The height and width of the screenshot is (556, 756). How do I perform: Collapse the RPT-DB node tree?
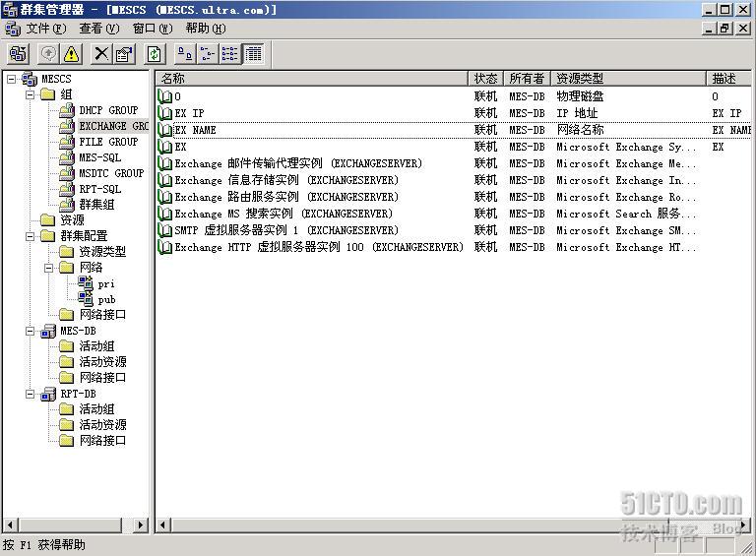click(x=30, y=394)
